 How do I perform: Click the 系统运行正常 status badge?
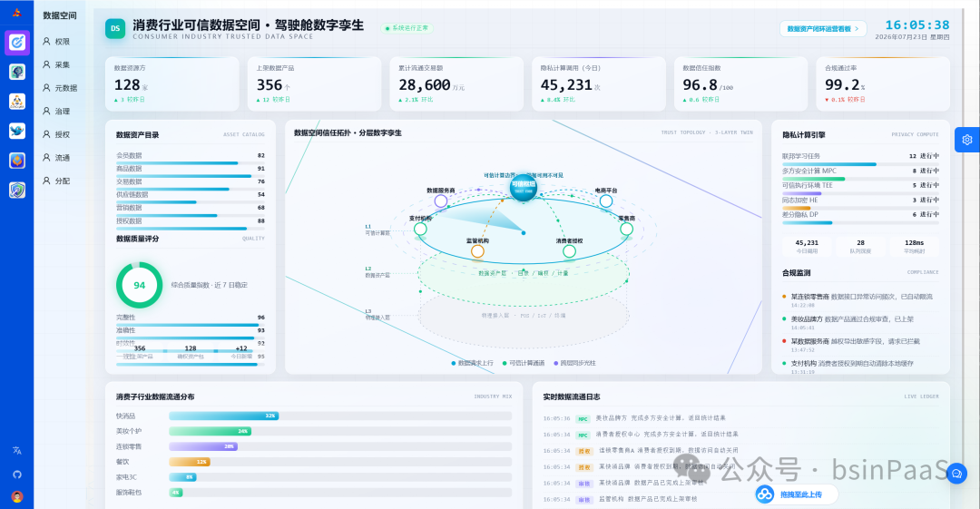pos(407,28)
